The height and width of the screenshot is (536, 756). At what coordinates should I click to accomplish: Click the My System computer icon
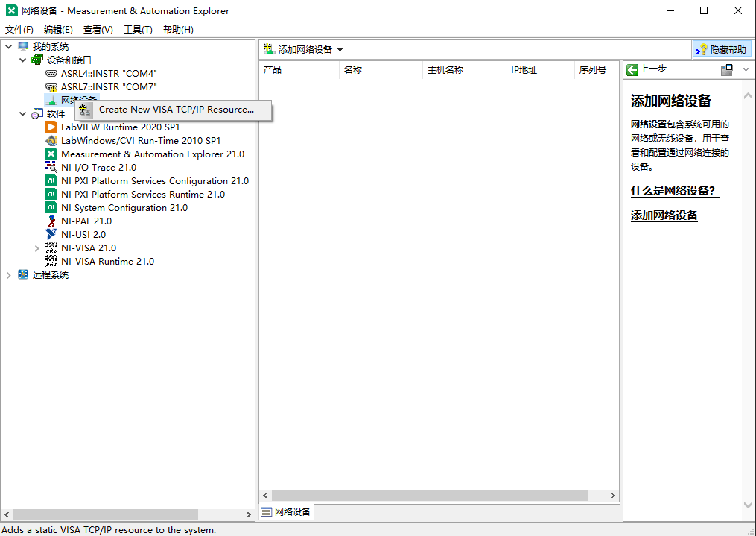[23, 47]
